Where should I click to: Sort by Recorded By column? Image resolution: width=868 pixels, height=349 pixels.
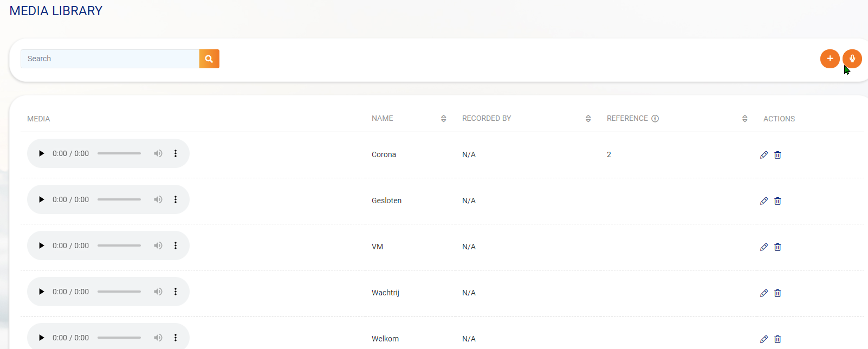click(x=588, y=119)
